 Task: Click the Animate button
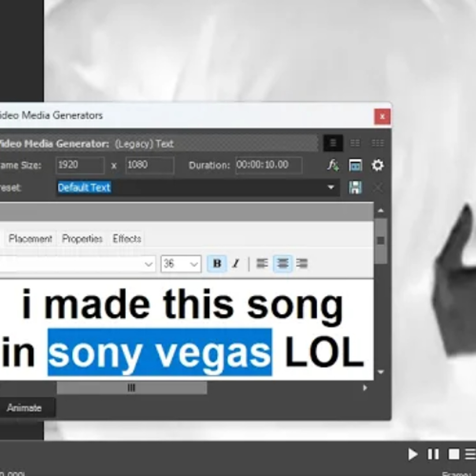(24, 408)
